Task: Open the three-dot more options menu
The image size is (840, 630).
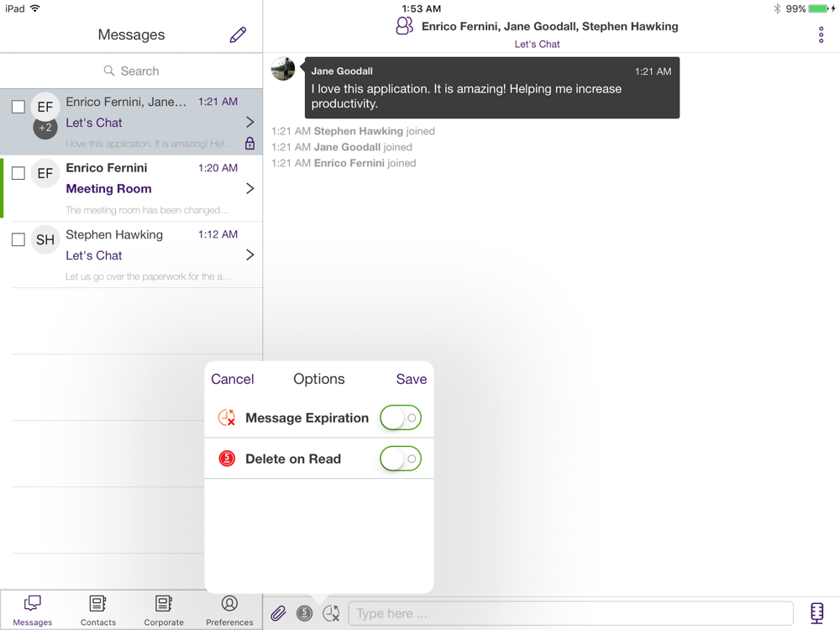Action: pyautogui.click(x=821, y=34)
